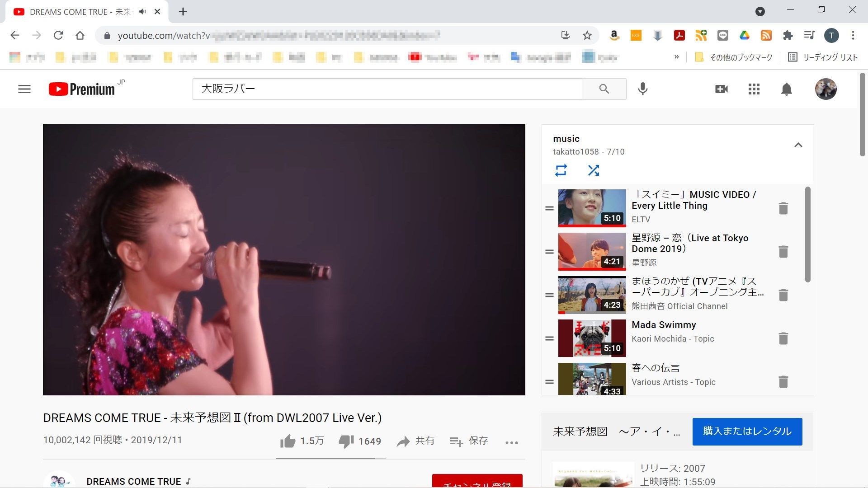
Task: Open the extensions puzzle menu
Action: click(x=788, y=35)
